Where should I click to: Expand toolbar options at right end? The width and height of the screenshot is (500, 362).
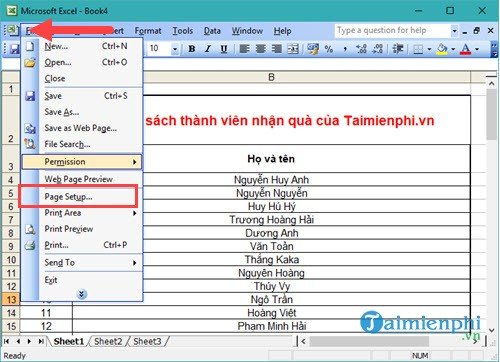click(x=494, y=49)
